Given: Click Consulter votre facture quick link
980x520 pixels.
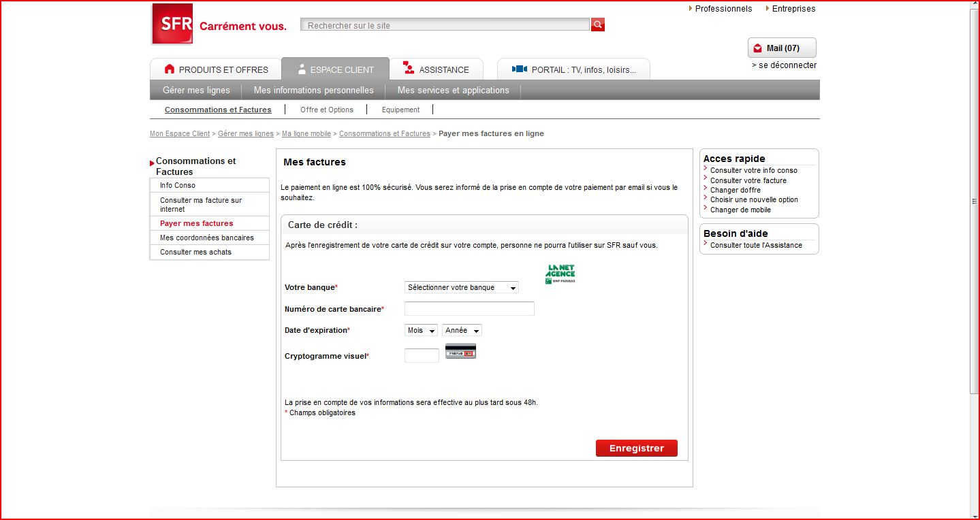Looking at the screenshot, I should (748, 180).
